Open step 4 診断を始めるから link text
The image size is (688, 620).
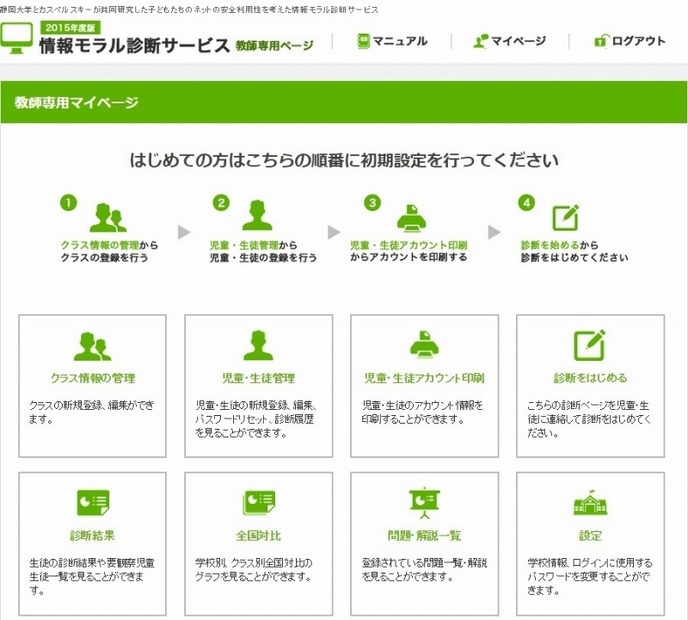click(559, 245)
